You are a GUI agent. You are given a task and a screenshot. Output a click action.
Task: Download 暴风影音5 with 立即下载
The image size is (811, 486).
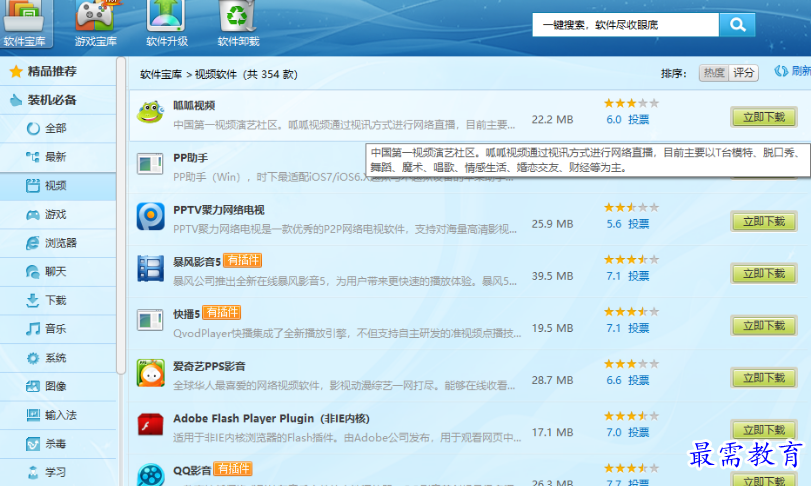click(x=764, y=274)
